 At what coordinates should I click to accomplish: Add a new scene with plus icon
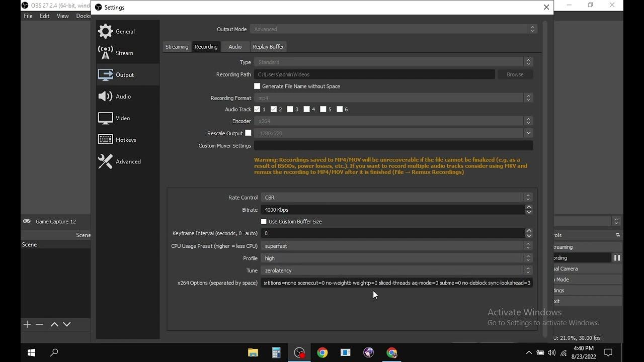[27, 324]
